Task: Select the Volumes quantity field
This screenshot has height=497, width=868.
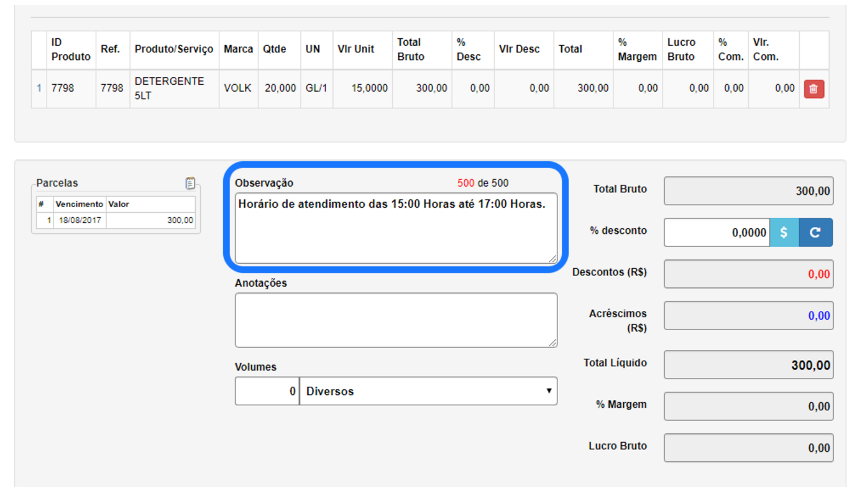Action: [267, 391]
